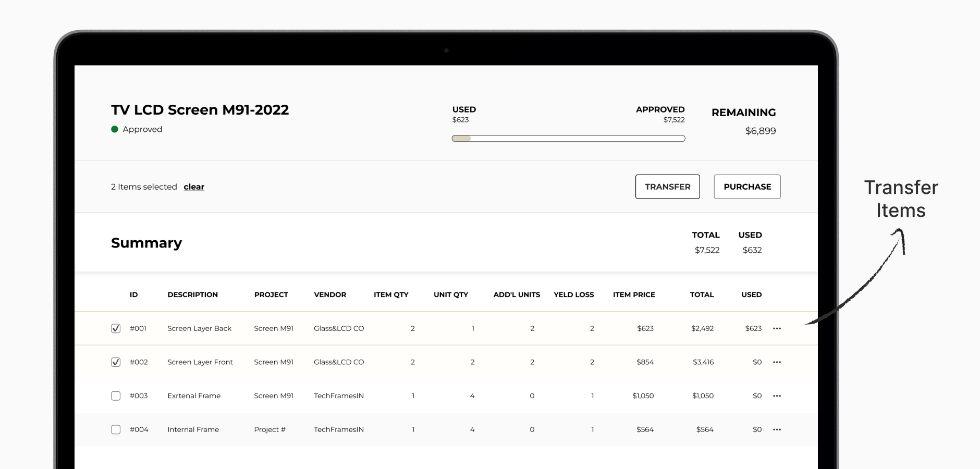This screenshot has width=980, height=469.
Task: Click Glass&LCD CO vendor in row #001
Action: click(x=339, y=328)
